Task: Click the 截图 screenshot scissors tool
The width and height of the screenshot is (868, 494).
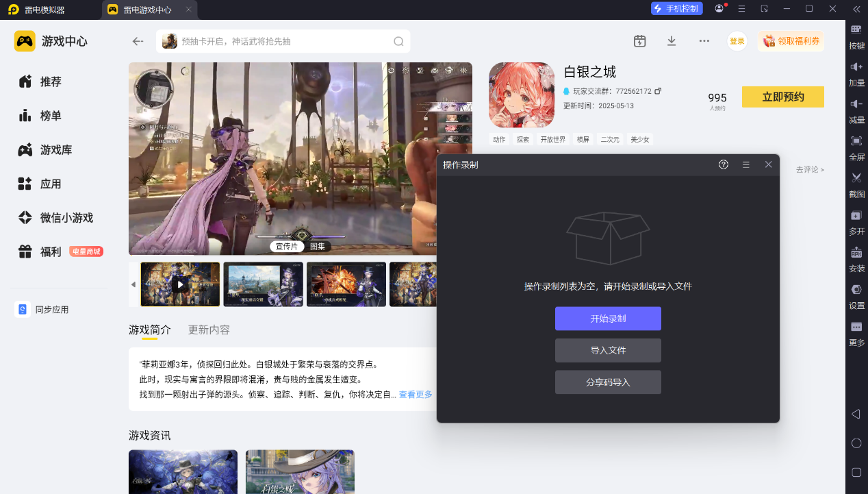Action: tap(856, 185)
